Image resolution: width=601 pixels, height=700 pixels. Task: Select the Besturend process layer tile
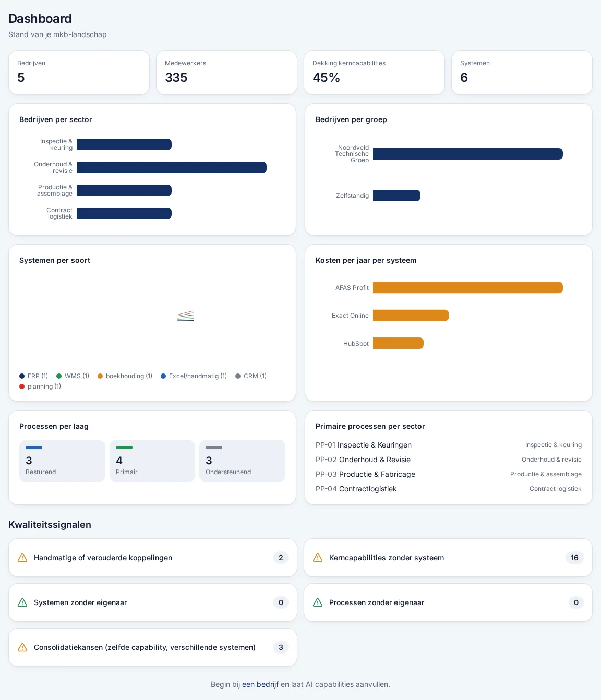coord(62,461)
